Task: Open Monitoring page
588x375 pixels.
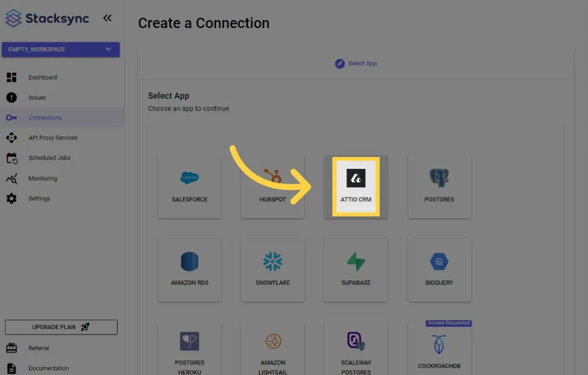Action: click(x=43, y=178)
